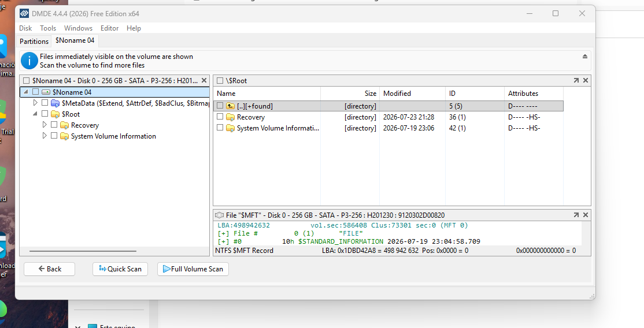The width and height of the screenshot is (644, 328).
Task: Tick the Recovery row checkbox in the file list
Action: (x=220, y=117)
